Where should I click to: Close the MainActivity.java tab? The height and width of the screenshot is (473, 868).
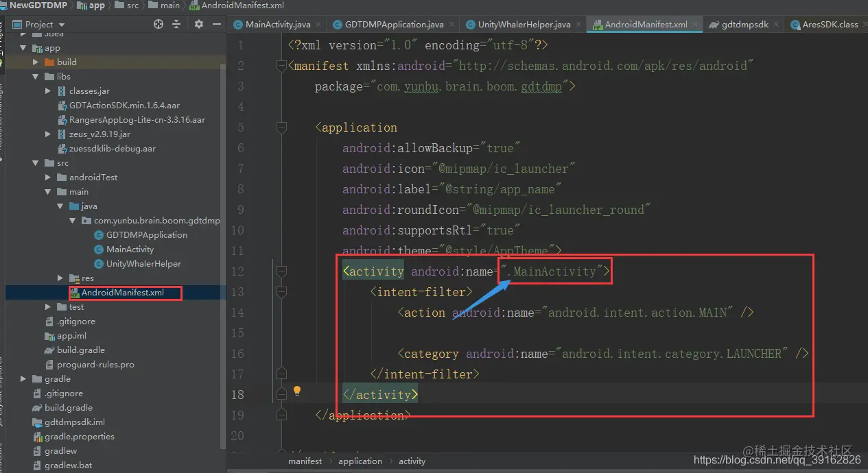318,24
